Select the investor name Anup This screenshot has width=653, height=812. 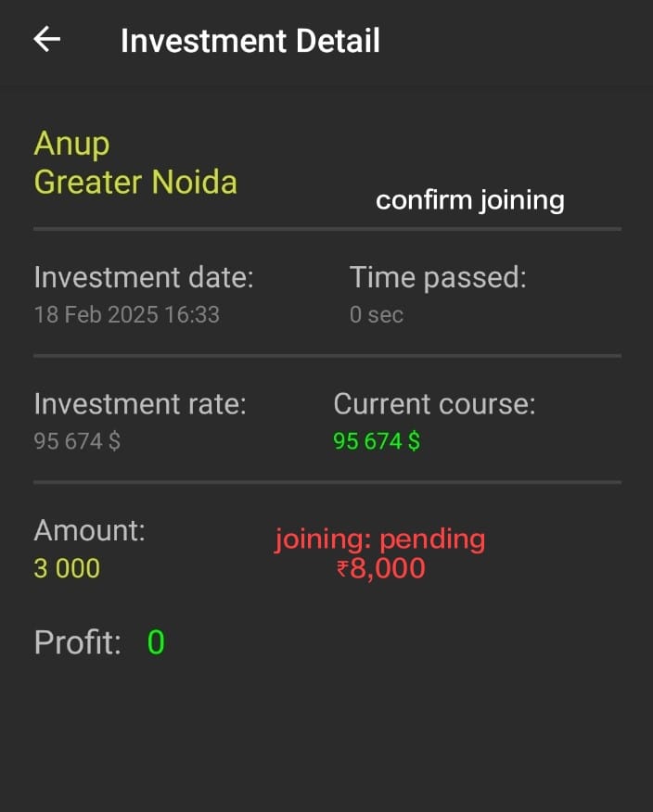tap(71, 144)
